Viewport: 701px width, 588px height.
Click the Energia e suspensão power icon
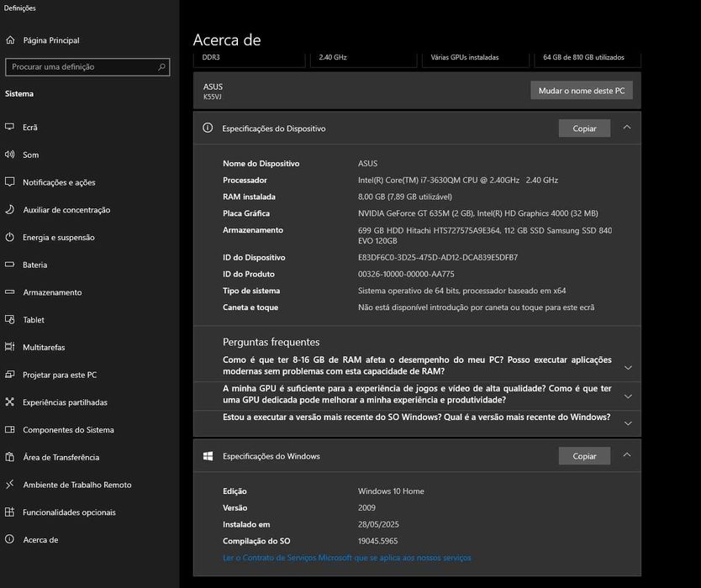click(10, 238)
